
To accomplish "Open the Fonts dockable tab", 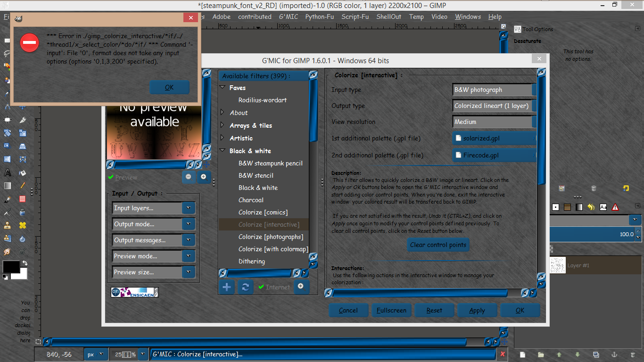I will point(603,207).
